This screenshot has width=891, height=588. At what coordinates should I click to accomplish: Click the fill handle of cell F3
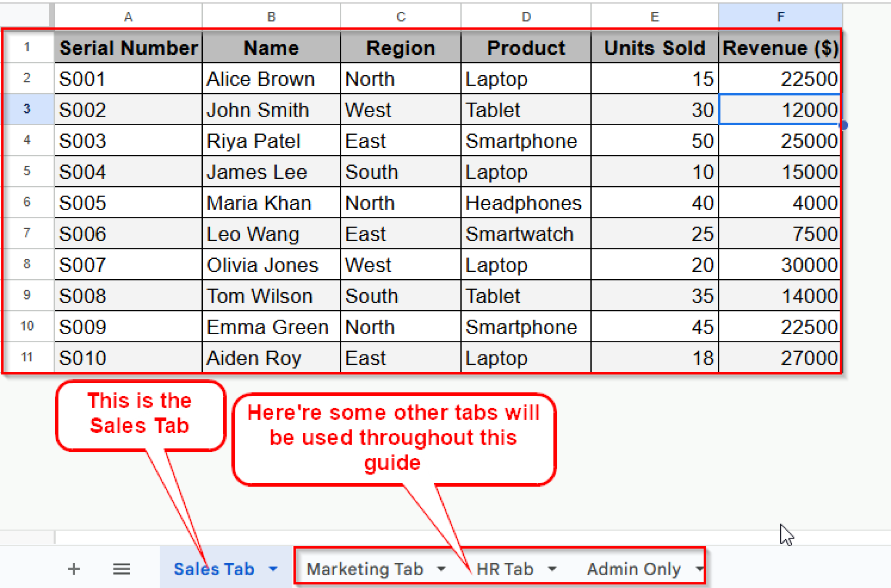coord(844,125)
